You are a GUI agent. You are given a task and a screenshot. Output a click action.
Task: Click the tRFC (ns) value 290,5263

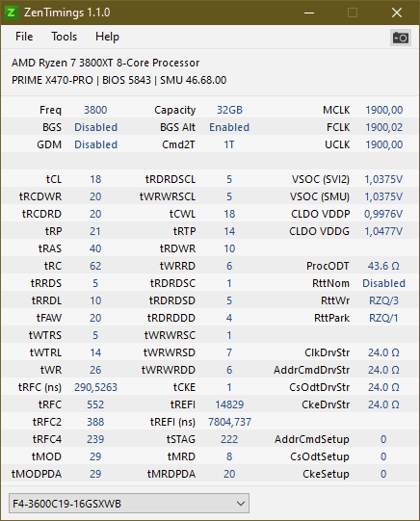[x=95, y=387]
